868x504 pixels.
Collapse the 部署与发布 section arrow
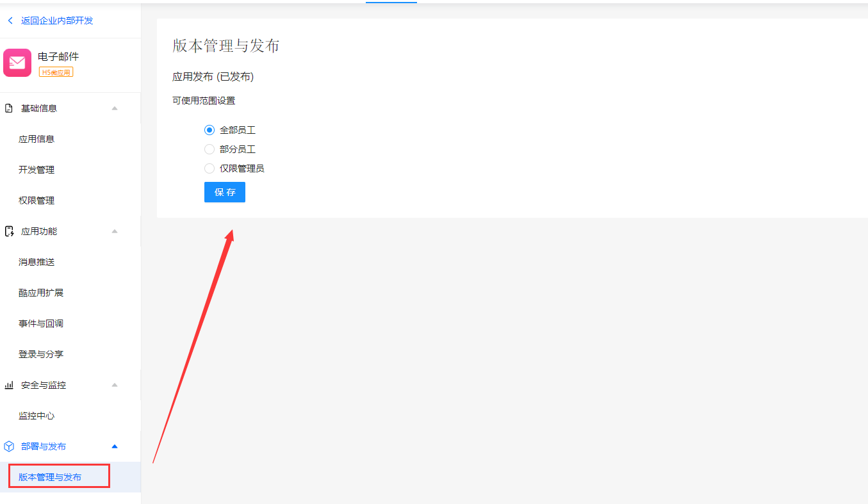[x=115, y=446]
